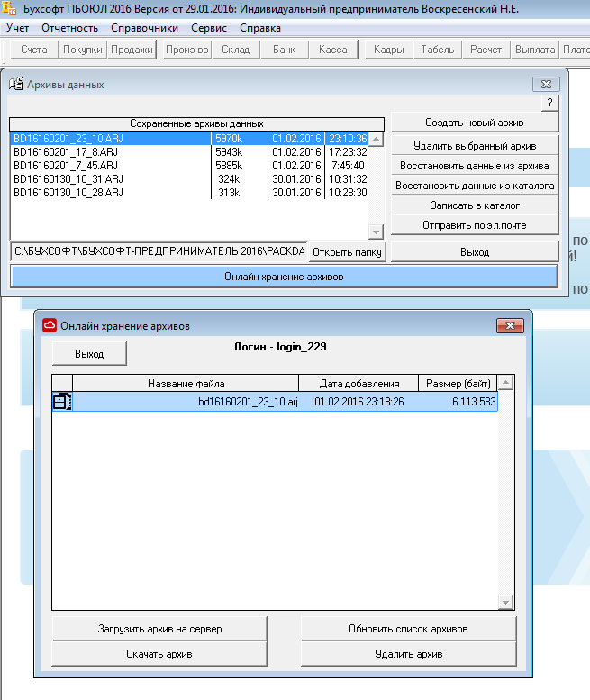Click the cloud icon in online storage title
590x700 pixels.
pyautogui.click(x=50, y=325)
